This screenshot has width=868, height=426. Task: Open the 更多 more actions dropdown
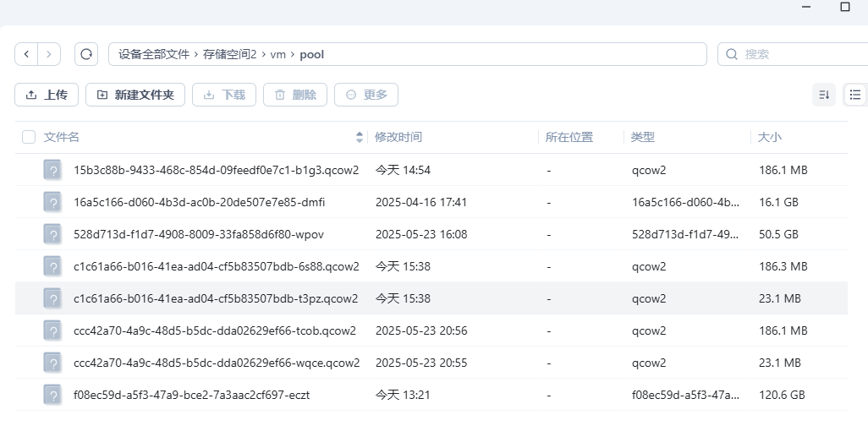click(x=366, y=95)
